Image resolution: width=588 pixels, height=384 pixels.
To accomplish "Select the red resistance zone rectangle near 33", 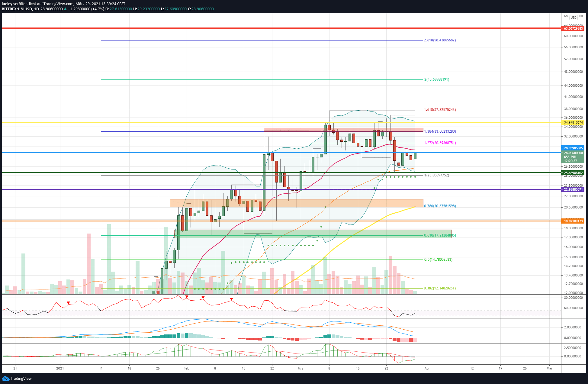I will click(x=343, y=130).
